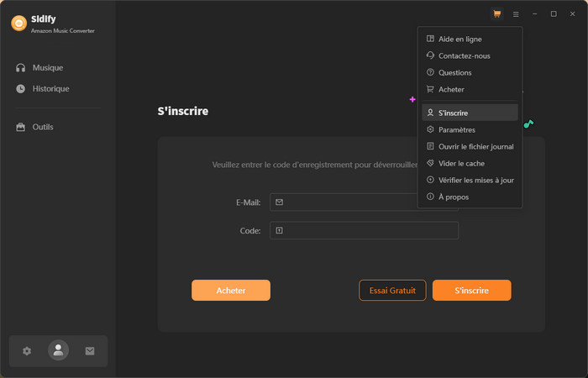This screenshot has height=378, width=588.
Task: Select Paramètres from the menu
Action: click(x=456, y=129)
